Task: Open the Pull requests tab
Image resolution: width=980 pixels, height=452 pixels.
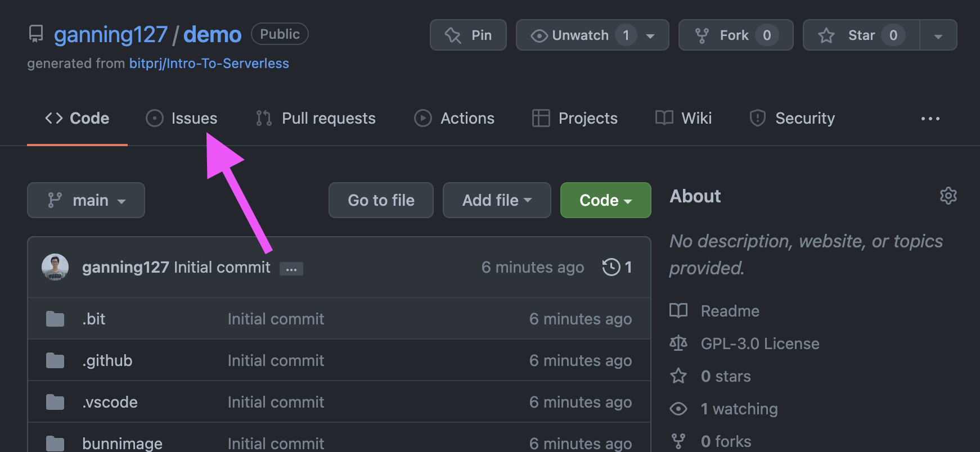Action: pyautogui.click(x=316, y=118)
